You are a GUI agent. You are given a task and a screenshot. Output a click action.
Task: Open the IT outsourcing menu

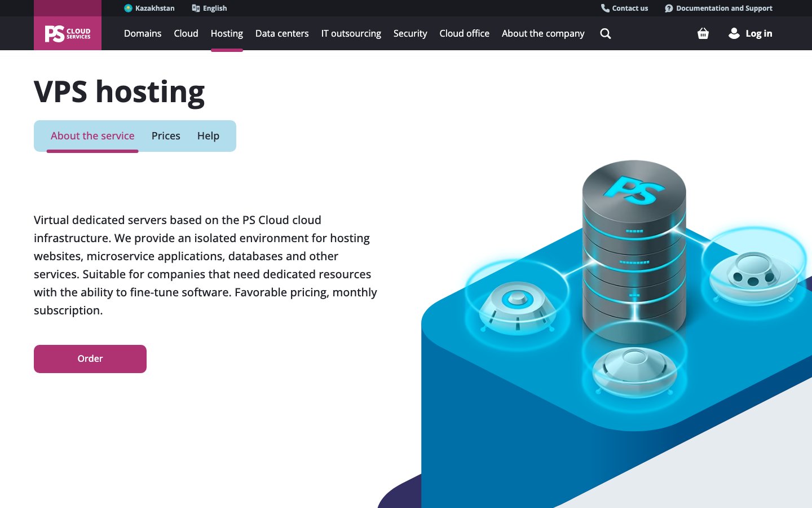click(351, 33)
